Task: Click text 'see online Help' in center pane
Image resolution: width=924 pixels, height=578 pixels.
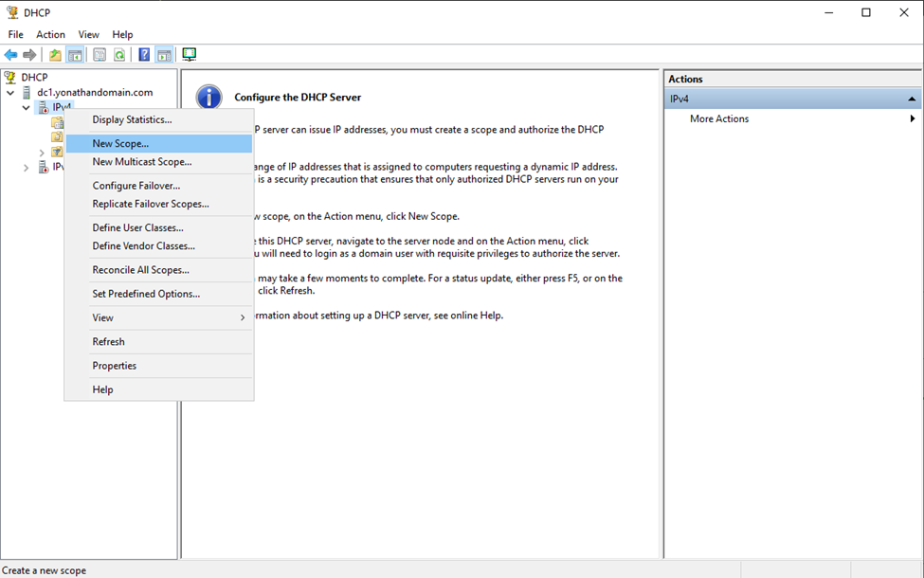Action: click(x=468, y=316)
